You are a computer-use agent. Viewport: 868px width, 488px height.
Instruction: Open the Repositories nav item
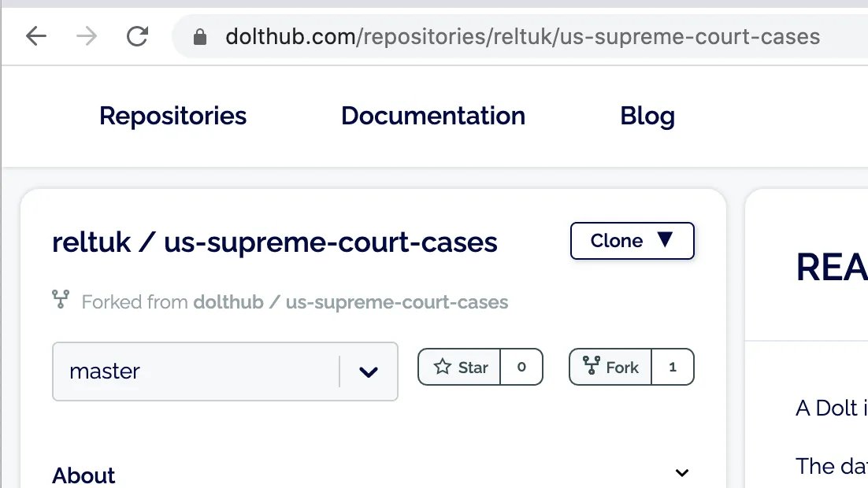tap(172, 116)
